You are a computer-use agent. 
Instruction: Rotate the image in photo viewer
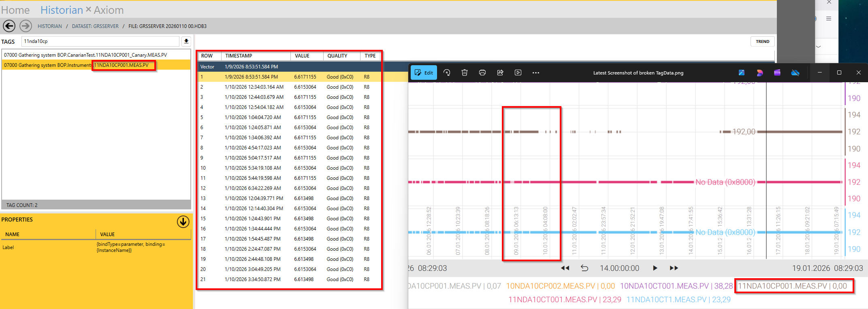tap(447, 72)
